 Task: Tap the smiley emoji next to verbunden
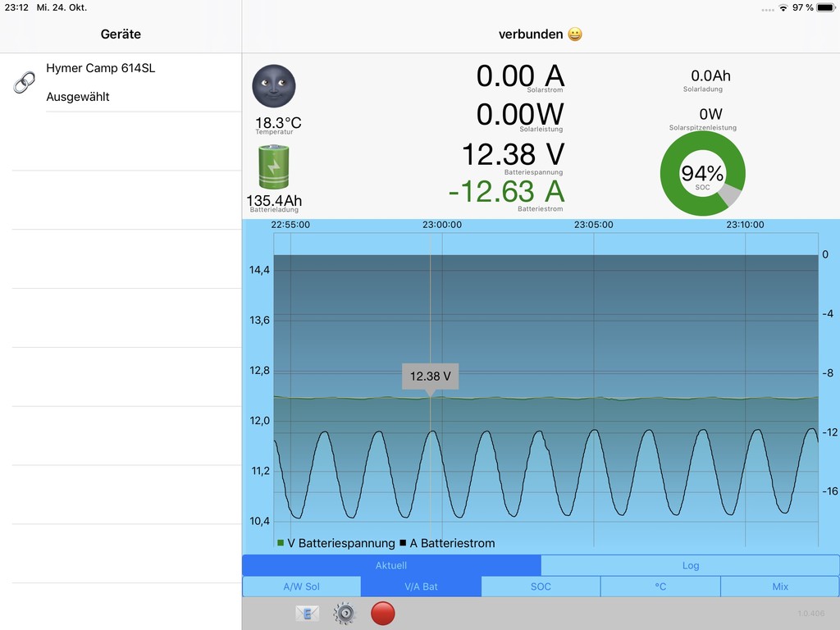(575, 34)
